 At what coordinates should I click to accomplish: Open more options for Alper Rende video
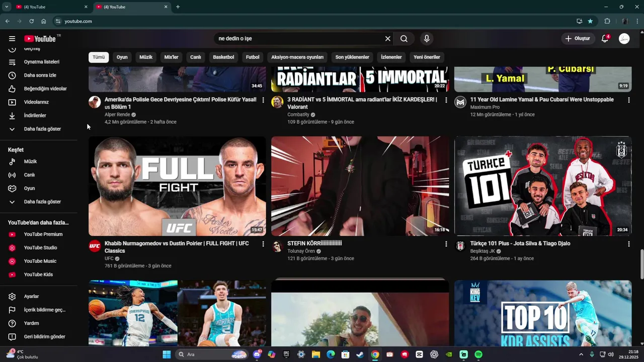[x=263, y=100]
